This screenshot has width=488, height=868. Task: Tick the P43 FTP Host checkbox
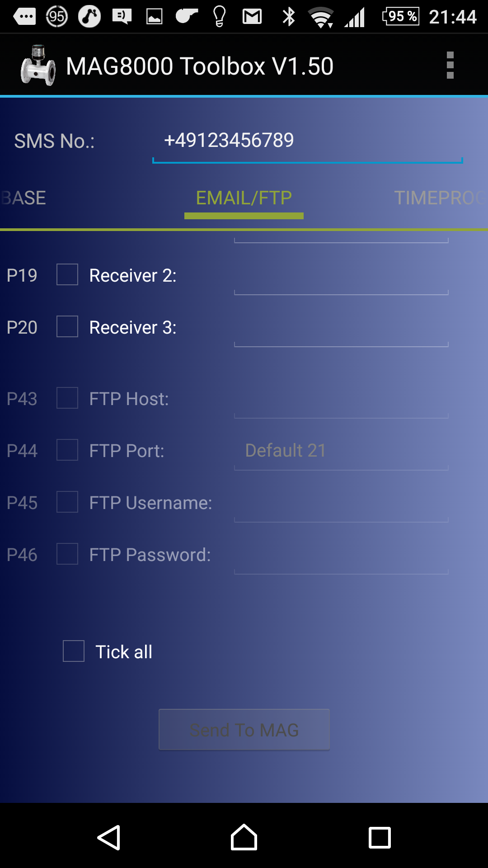(67, 398)
